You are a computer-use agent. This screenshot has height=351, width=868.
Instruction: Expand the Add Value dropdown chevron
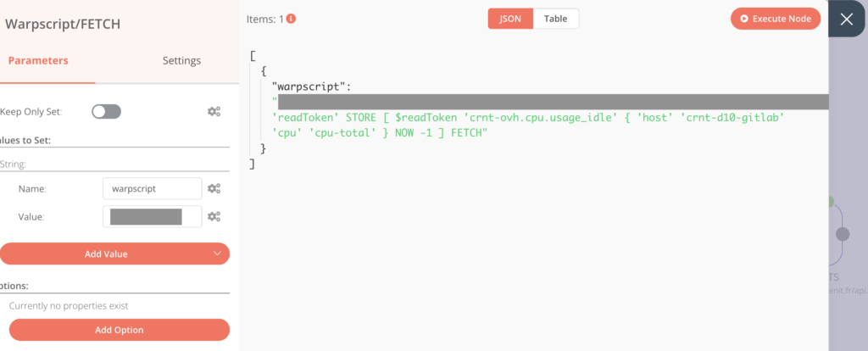pos(218,253)
